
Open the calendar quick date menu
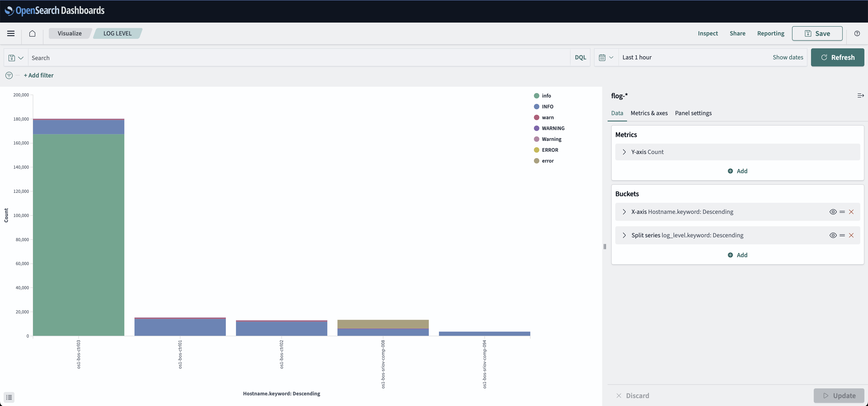click(x=606, y=58)
